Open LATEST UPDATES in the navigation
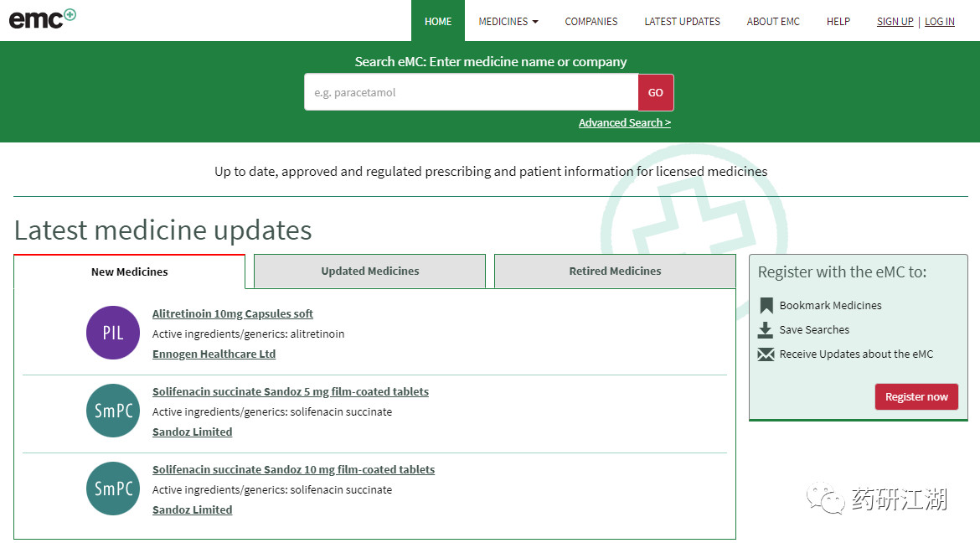Viewport: 980px width, 543px height. click(682, 21)
